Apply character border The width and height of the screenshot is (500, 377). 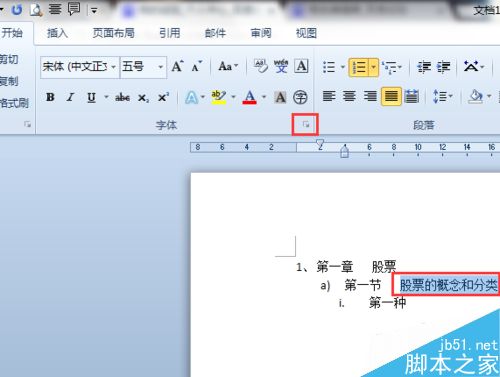(x=301, y=66)
